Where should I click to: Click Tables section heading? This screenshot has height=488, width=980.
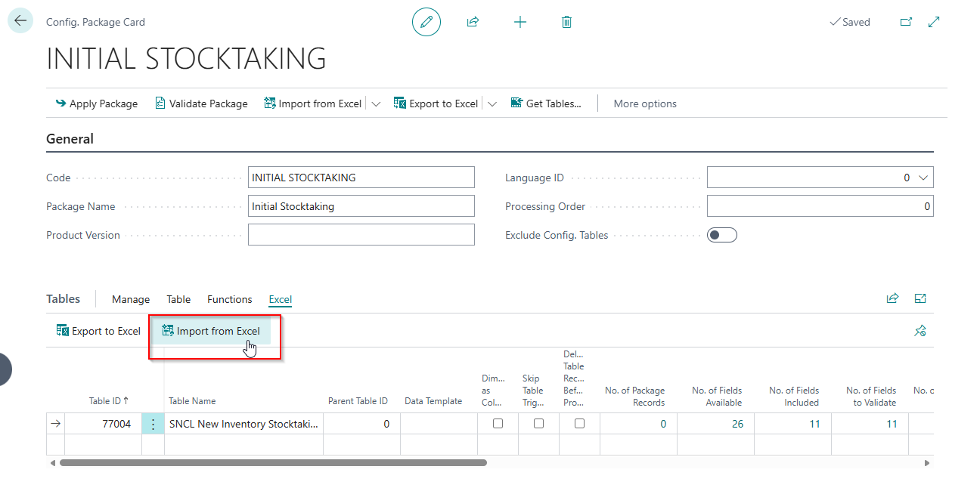(63, 298)
